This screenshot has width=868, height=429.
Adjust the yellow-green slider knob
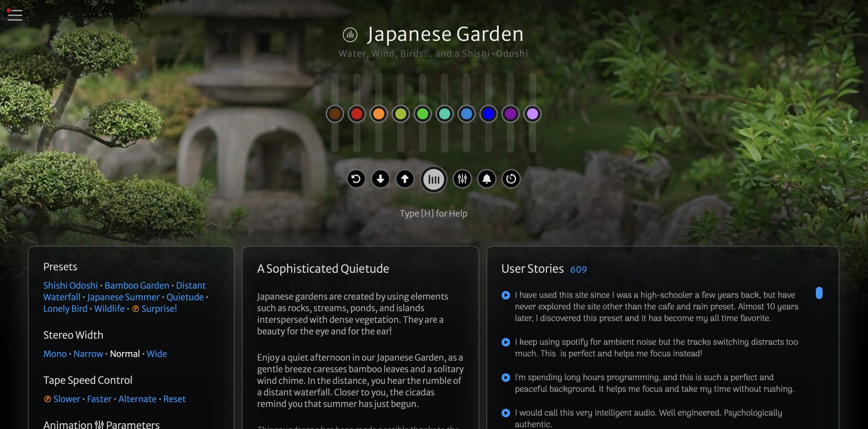click(401, 114)
